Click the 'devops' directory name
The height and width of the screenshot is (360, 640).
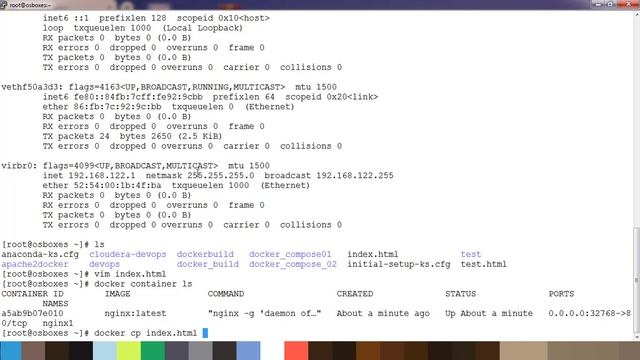tap(104, 264)
